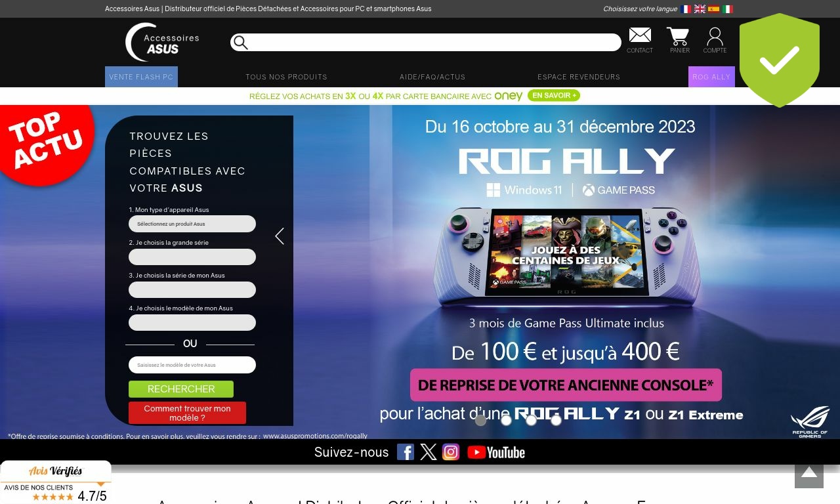Viewport: 840px width, 504px height.
Task: Open the 'Je choisis la grande série' dropdown
Action: 192,257
